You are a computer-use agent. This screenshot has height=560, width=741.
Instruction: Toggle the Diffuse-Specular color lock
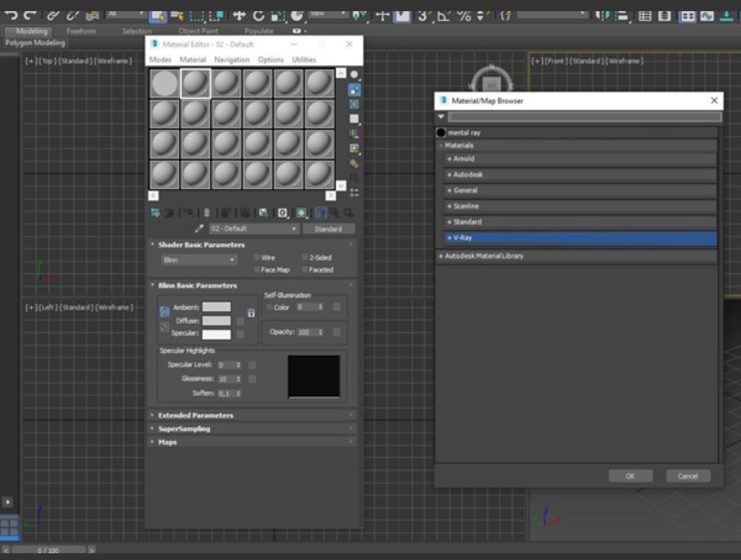click(x=164, y=327)
